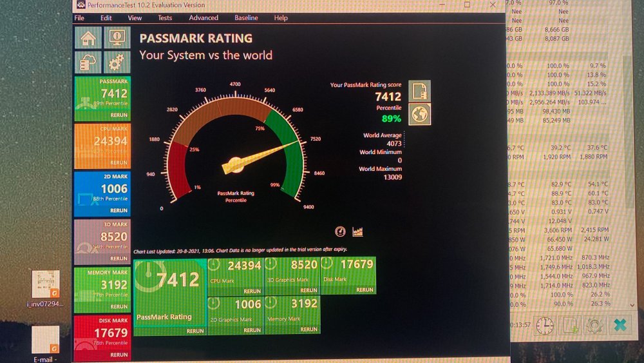Select the CPU MARK 24394 sidebar tile

[x=102, y=146]
